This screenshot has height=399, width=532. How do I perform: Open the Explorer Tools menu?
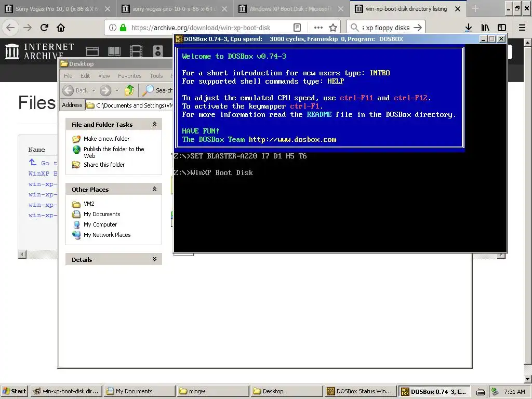(156, 76)
